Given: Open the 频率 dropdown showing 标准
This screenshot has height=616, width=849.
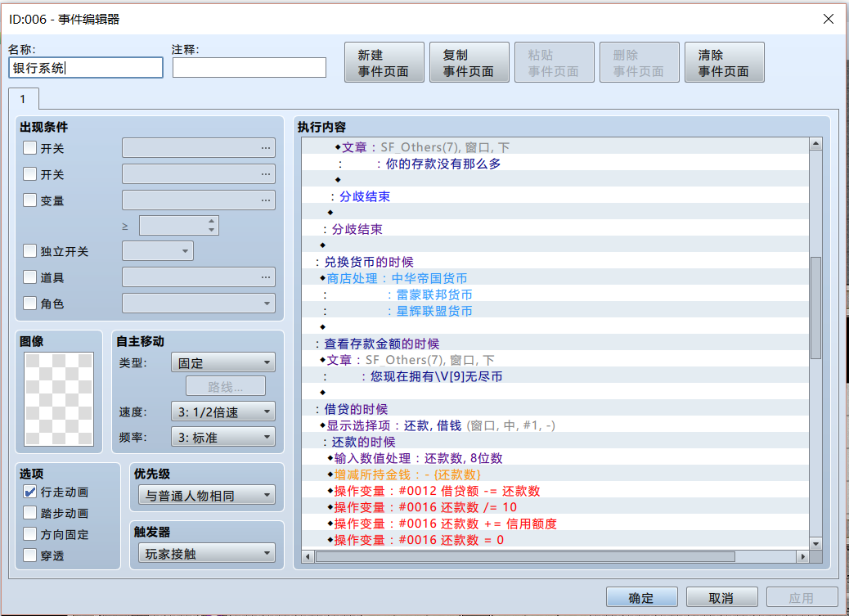Looking at the screenshot, I should point(223,437).
